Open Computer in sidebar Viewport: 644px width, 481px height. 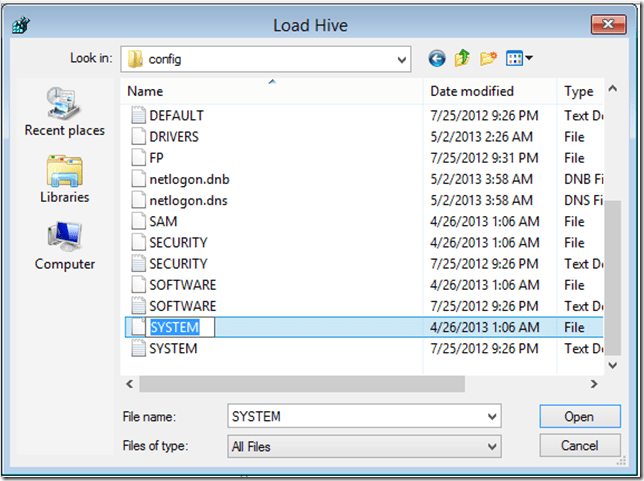coord(64,246)
